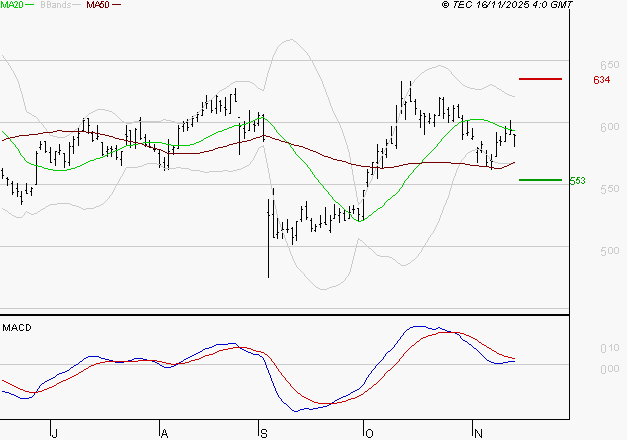Click the 650 price axis label
The width and height of the screenshot is (627, 440).
(609, 65)
